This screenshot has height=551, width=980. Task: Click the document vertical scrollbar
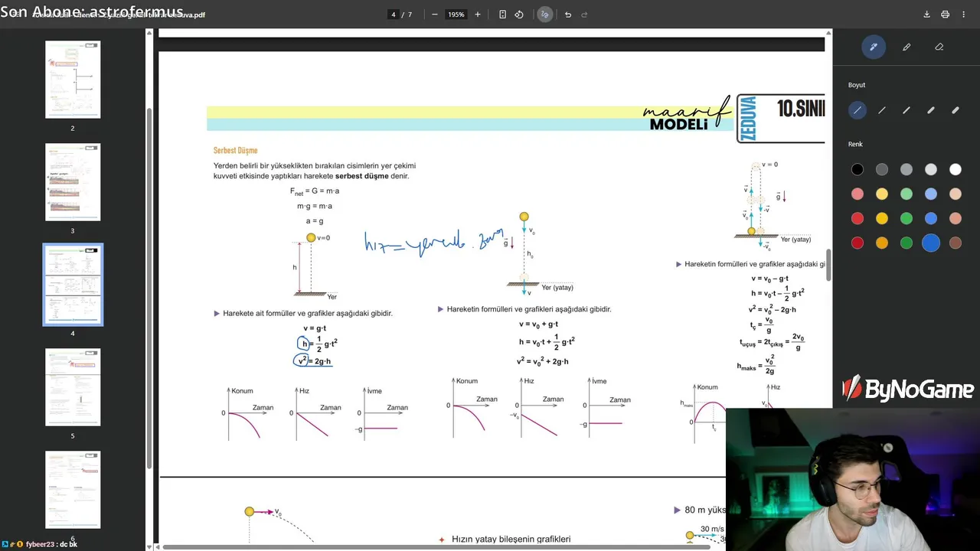828,265
